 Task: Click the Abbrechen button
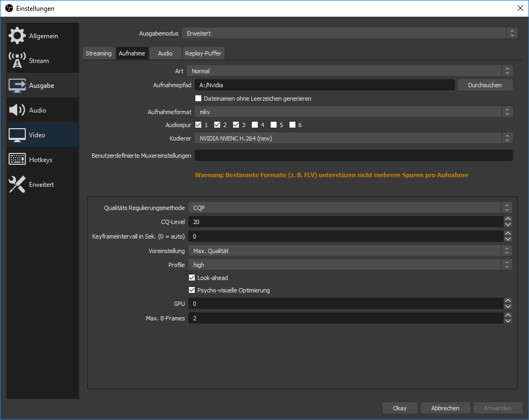(446, 408)
